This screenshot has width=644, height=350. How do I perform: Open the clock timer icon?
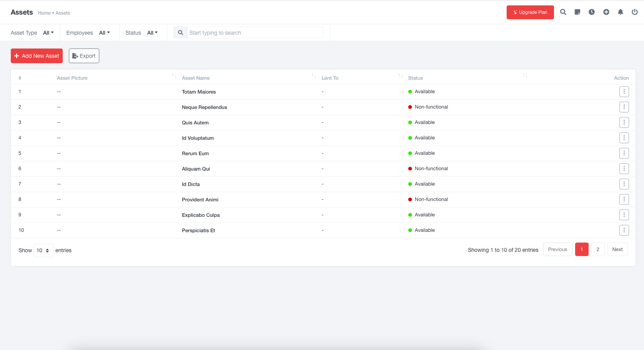click(x=592, y=12)
